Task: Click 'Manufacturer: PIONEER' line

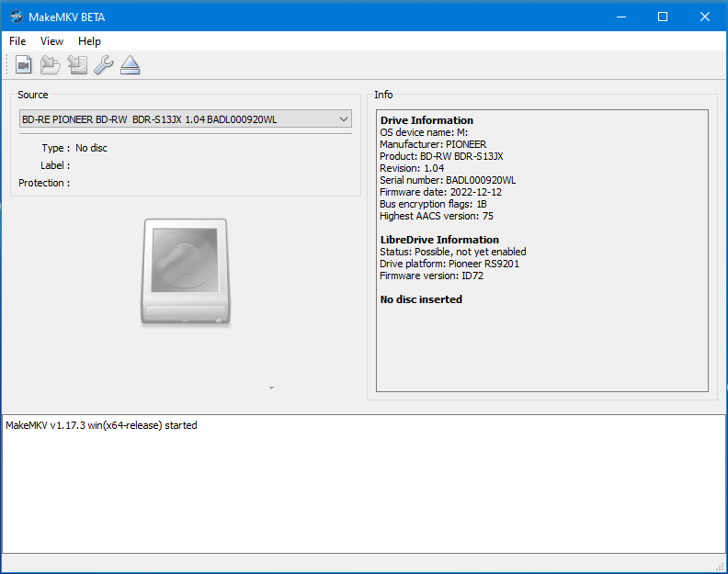Action: (x=433, y=144)
